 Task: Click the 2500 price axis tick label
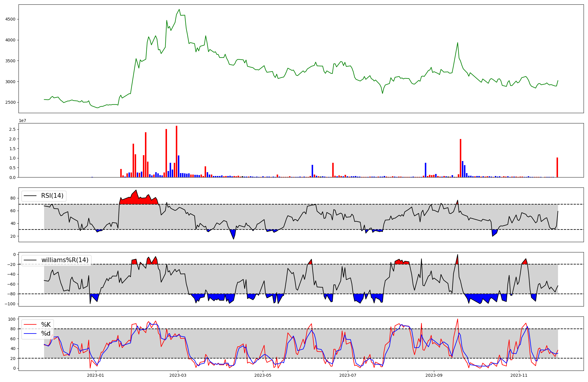point(10,103)
